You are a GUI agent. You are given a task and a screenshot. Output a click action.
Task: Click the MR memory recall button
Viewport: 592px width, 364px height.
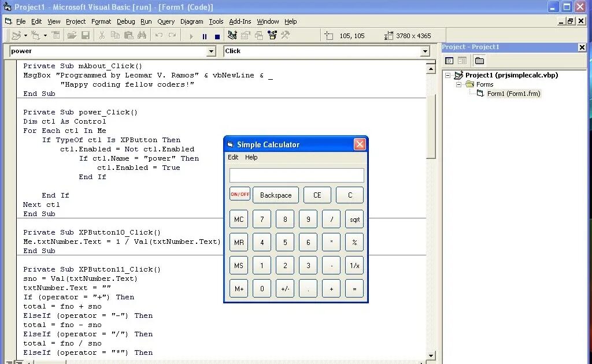[x=239, y=242]
